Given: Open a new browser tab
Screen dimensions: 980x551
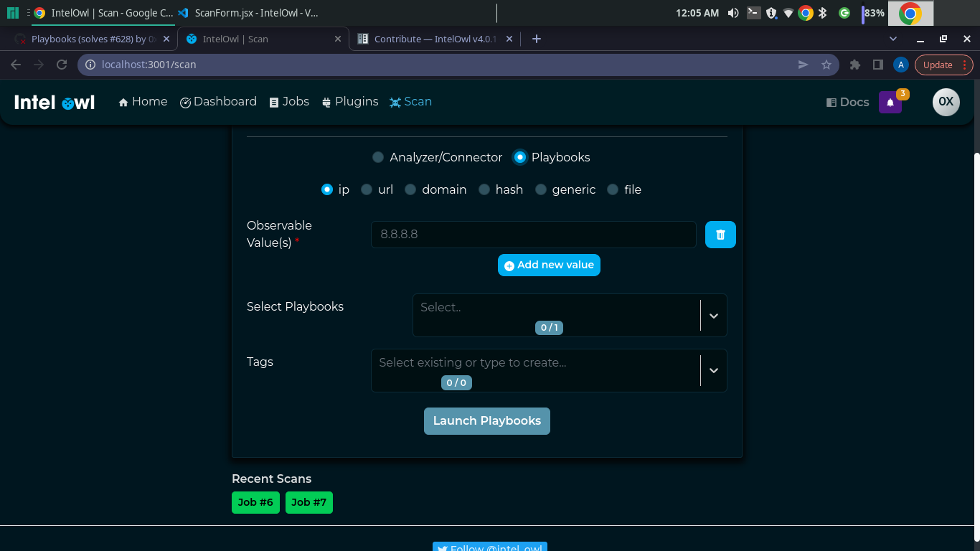Looking at the screenshot, I should pyautogui.click(x=536, y=39).
